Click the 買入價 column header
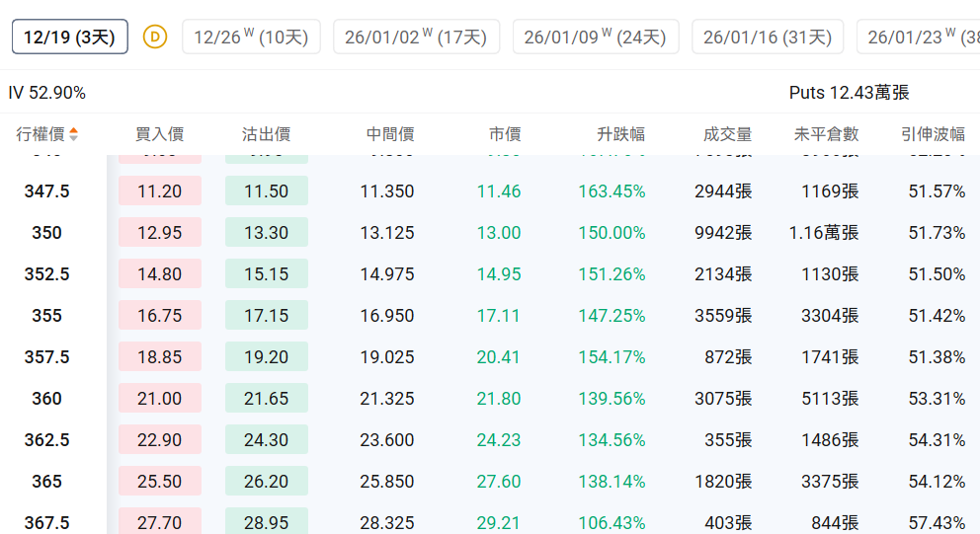The height and width of the screenshot is (534, 980). tap(159, 134)
